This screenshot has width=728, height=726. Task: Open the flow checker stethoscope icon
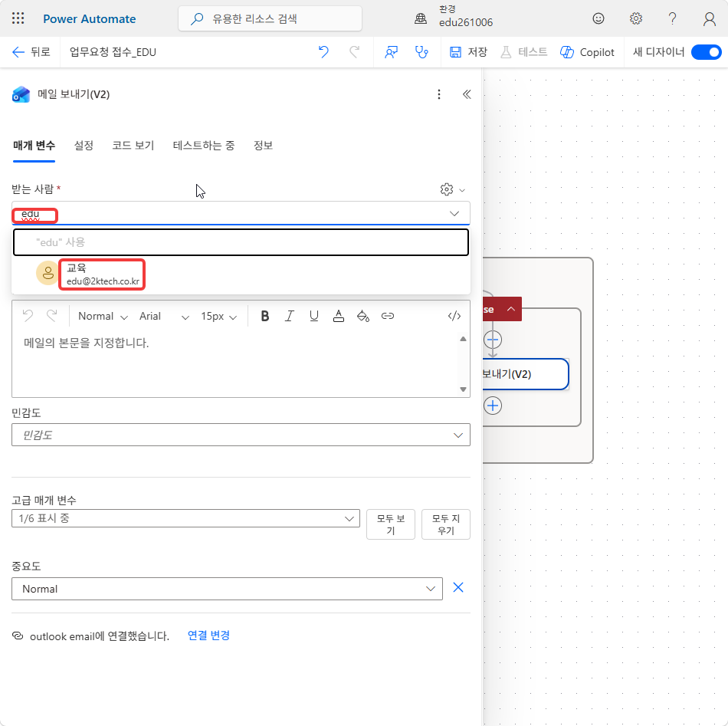pyautogui.click(x=421, y=52)
